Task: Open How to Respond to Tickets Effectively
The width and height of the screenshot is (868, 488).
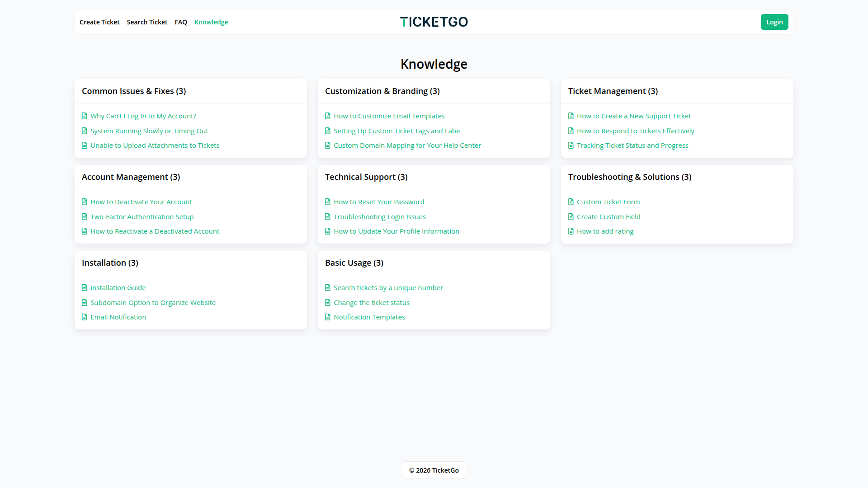Action: pyautogui.click(x=635, y=131)
